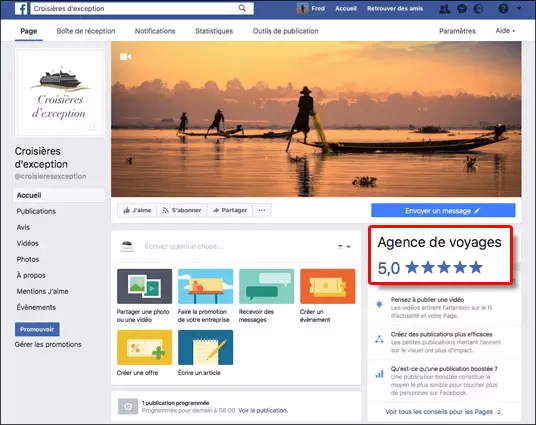Image resolution: width=536 pixels, height=425 pixels.
Task: Click the search magnifier icon
Action: [242, 8]
